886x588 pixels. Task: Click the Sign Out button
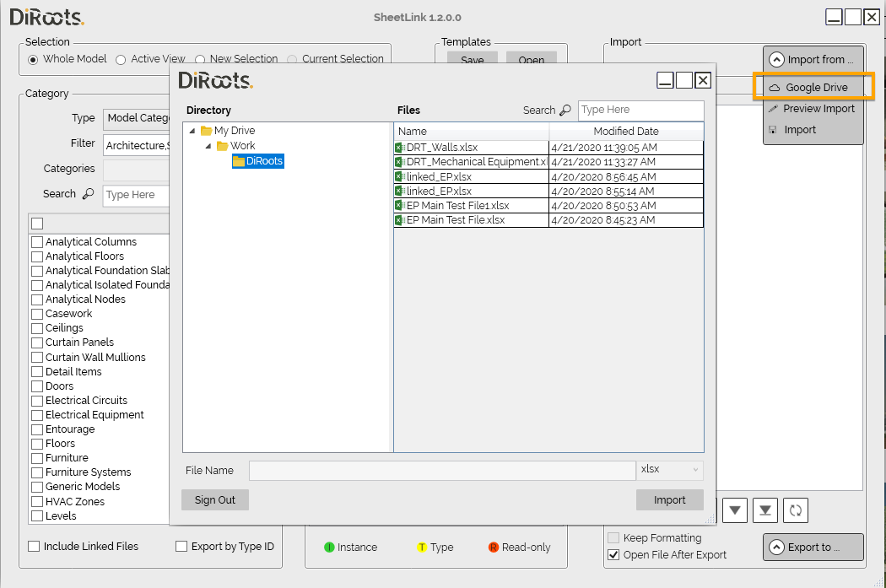point(214,500)
